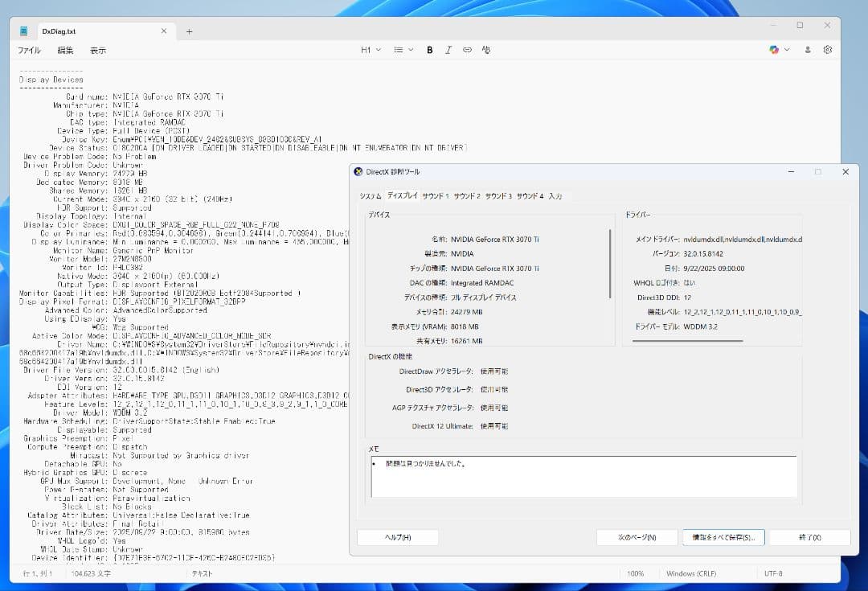Toggle bold formatting in Notepad toolbar
868x591 pixels.
(429, 50)
